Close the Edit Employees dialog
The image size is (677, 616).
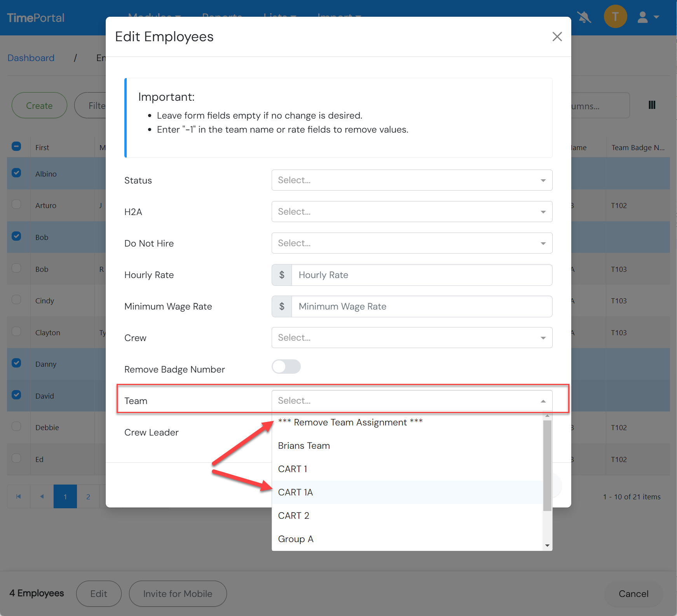[557, 36]
